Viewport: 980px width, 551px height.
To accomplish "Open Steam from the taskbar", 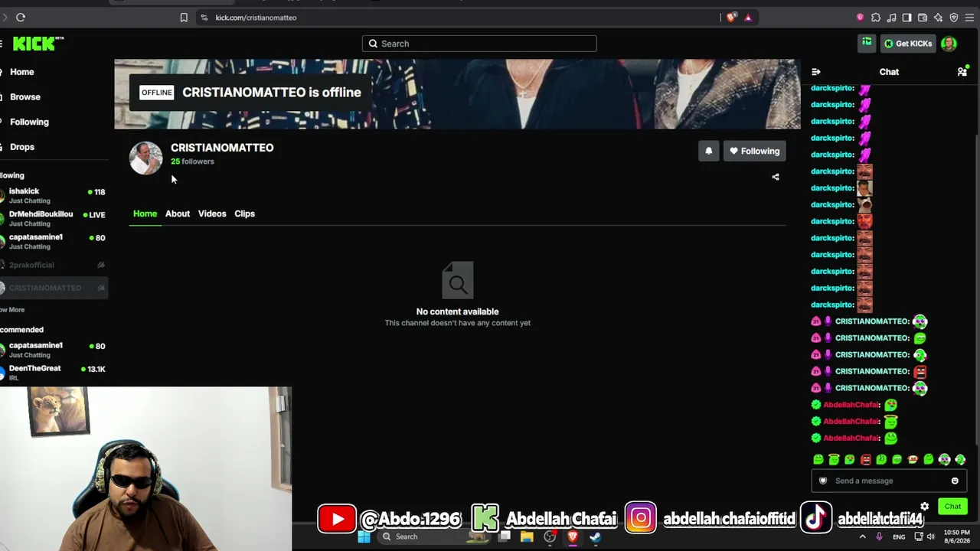I will pos(595,536).
